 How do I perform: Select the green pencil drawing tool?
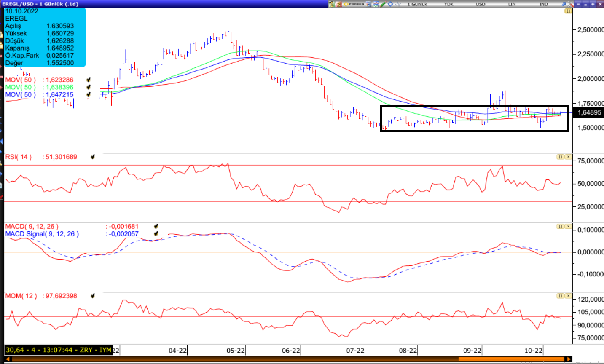[x=383, y=4]
